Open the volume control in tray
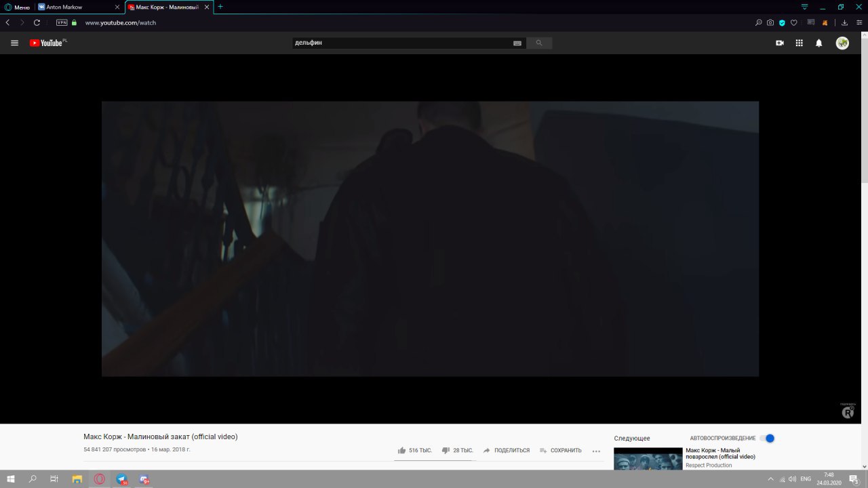The height and width of the screenshot is (488, 868). pos(793,479)
